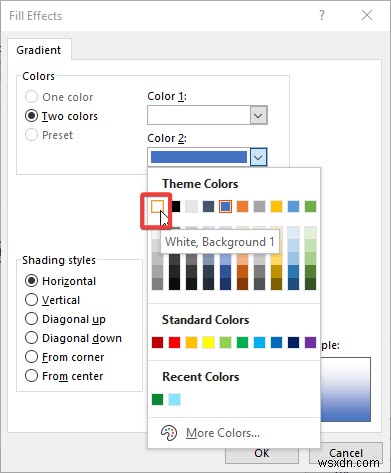Pick dark blue in Standard Colors
391x473 pixels.
pos(293,342)
